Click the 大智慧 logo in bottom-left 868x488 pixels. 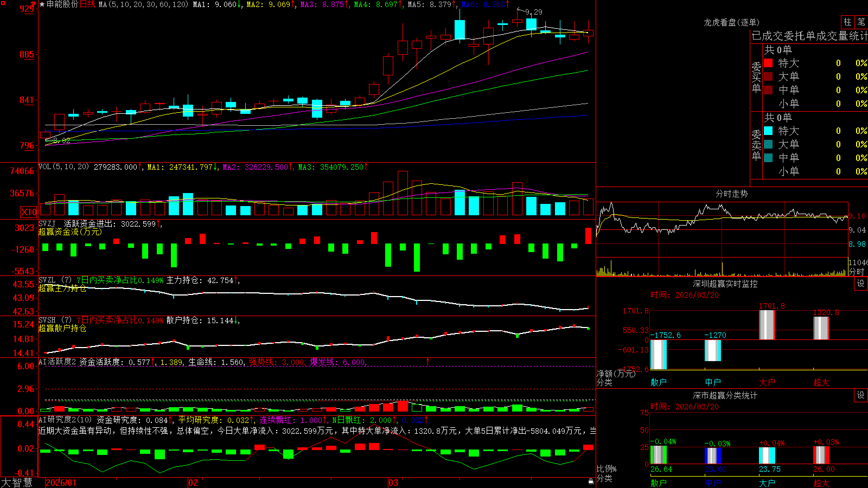coord(17,483)
